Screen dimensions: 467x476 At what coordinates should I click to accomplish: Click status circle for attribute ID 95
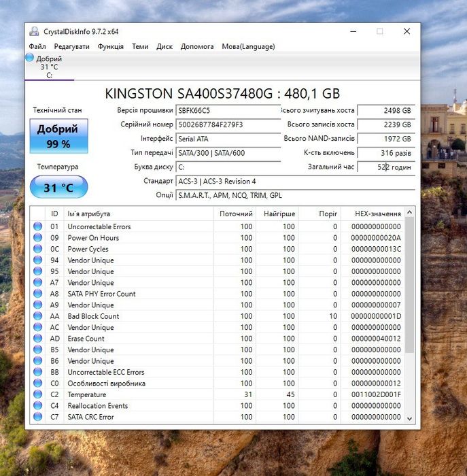(37, 271)
